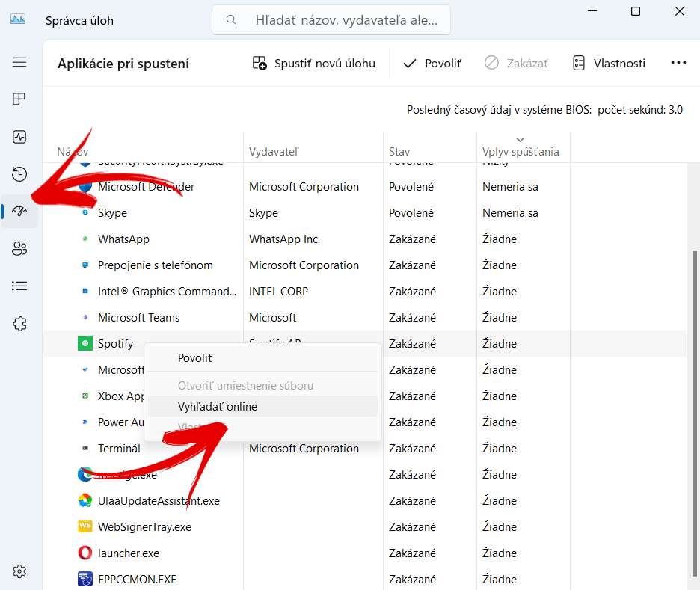
Task: Click the Prepojenie s telefónom row icon
Action: pyautogui.click(x=85, y=265)
